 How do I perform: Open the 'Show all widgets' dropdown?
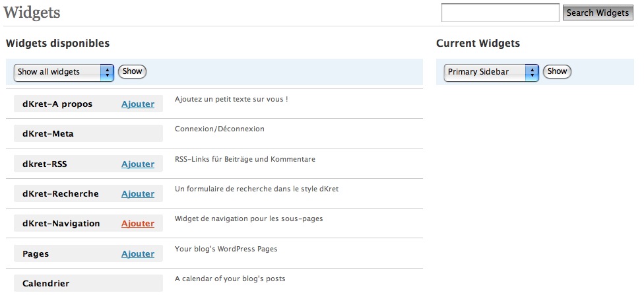tap(63, 73)
